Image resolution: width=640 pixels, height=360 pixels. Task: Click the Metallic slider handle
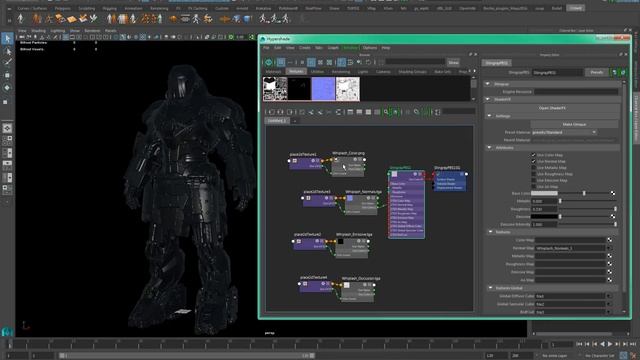[560, 201]
